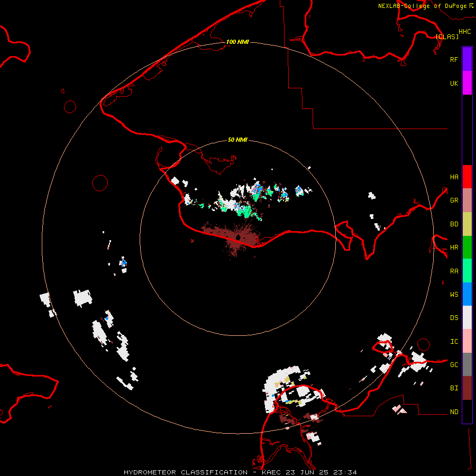
Task: Click the UK legend label
Action: click(x=454, y=83)
